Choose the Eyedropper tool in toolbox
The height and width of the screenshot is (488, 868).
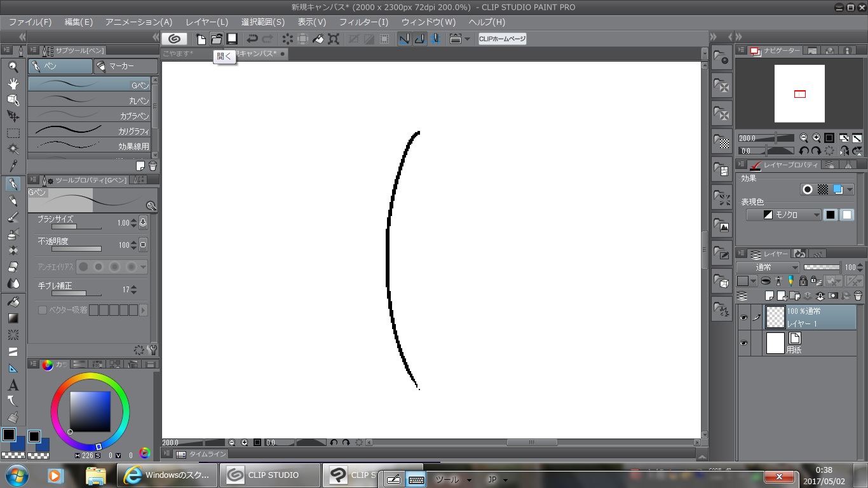13,166
